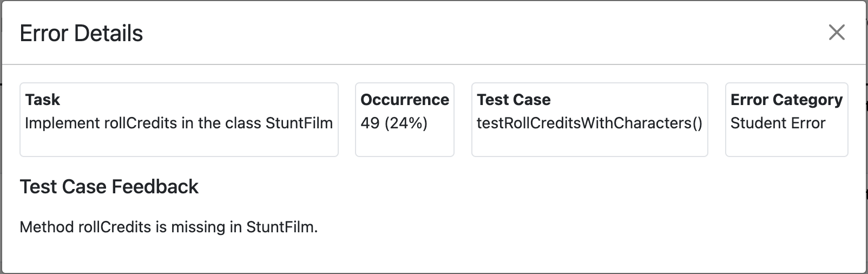Image resolution: width=868 pixels, height=274 pixels.
Task: Select the testRollCreditsWithCharacters() test name
Action: (x=589, y=123)
